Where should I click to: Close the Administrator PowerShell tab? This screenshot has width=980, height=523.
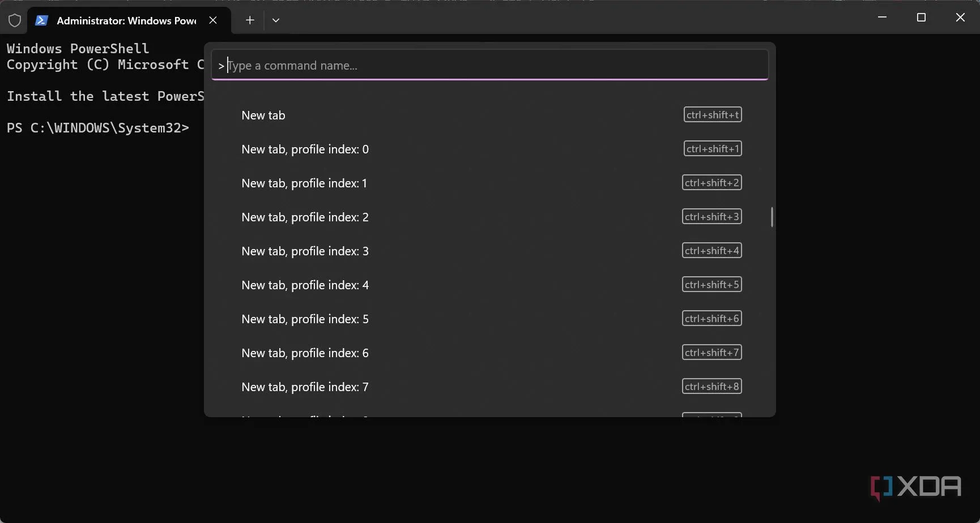[213, 20]
